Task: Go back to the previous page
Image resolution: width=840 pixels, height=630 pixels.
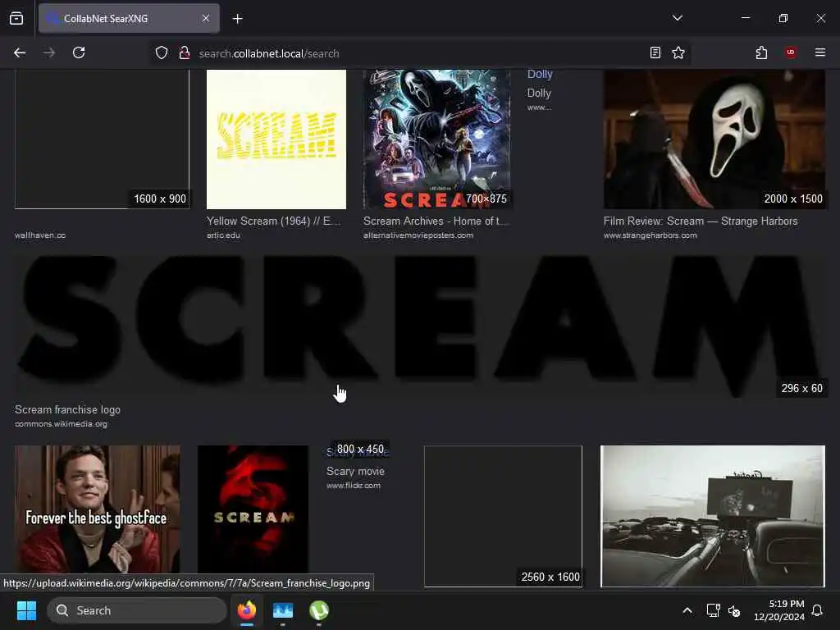Action: click(x=20, y=52)
